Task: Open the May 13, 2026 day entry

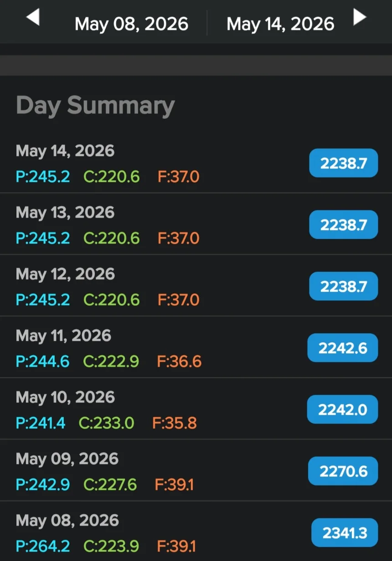Action: pos(196,224)
